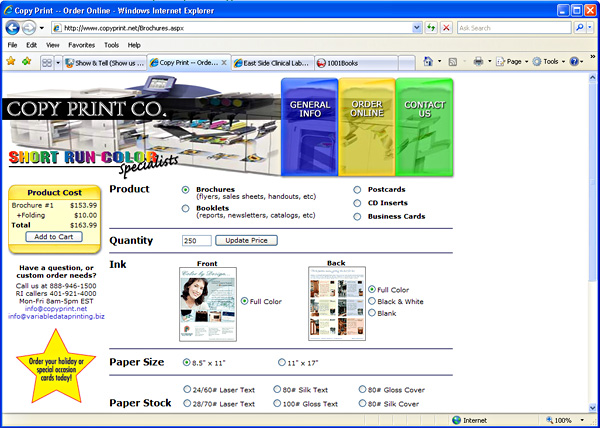Switch to the Show & Tell tab
600x428 pixels.
pyautogui.click(x=105, y=63)
